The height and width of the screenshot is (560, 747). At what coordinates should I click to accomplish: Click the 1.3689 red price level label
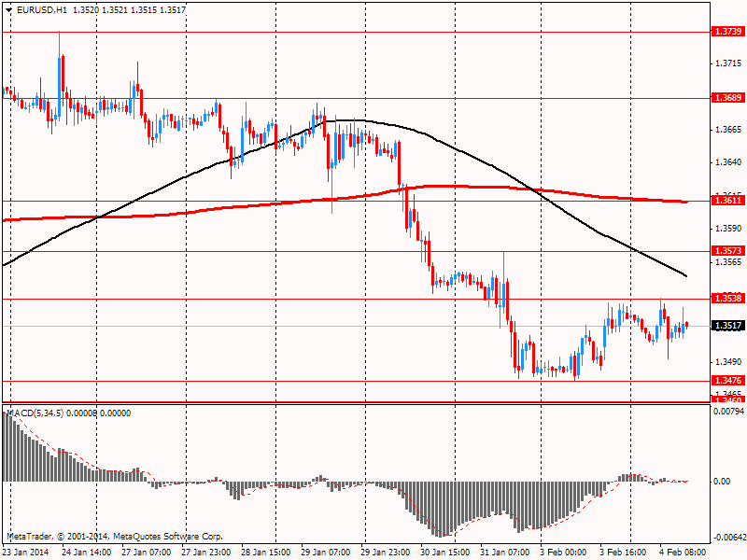[728, 98]
